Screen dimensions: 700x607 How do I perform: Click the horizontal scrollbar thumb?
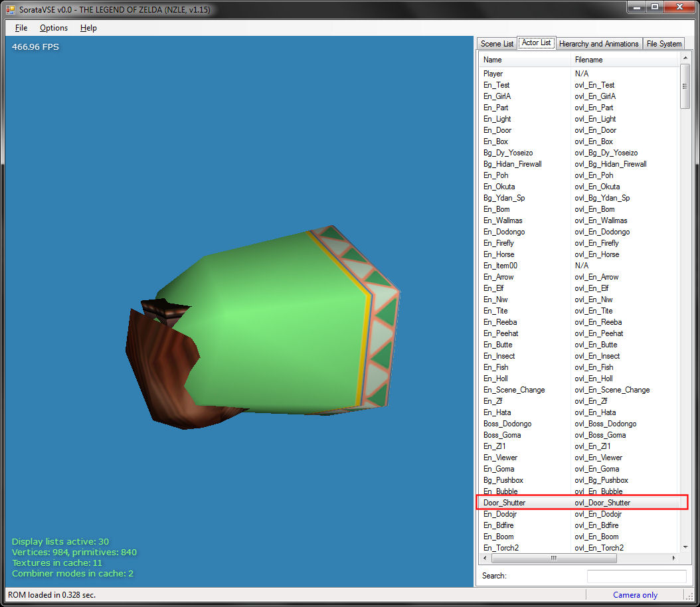(x=554, y=558)
